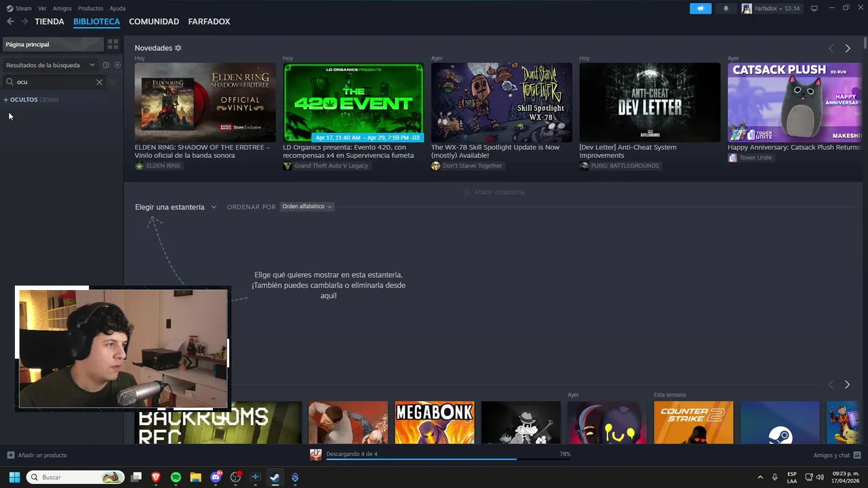Viewport: 868px width, 488px height.
Task: Open Discord from the taskbar
Action: coord(216,477)
